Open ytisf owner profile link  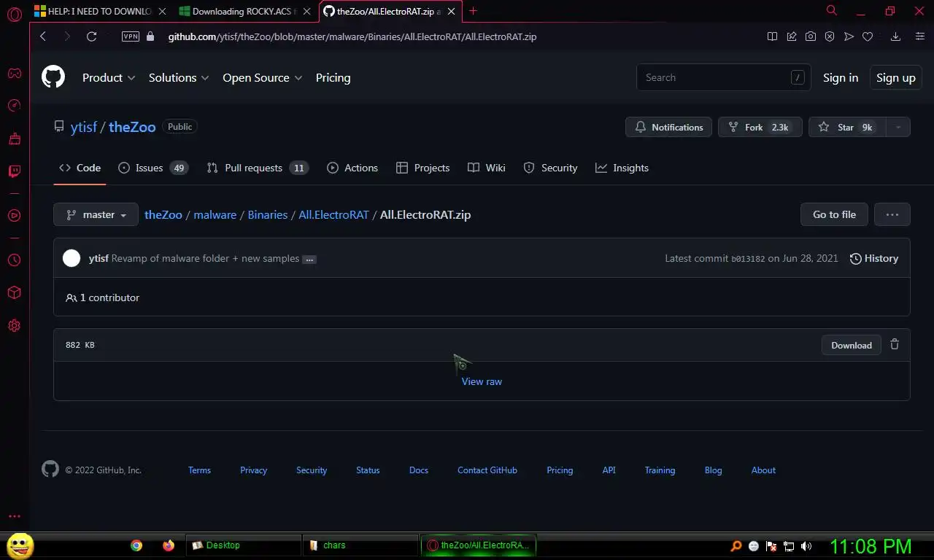click(83, 127)
